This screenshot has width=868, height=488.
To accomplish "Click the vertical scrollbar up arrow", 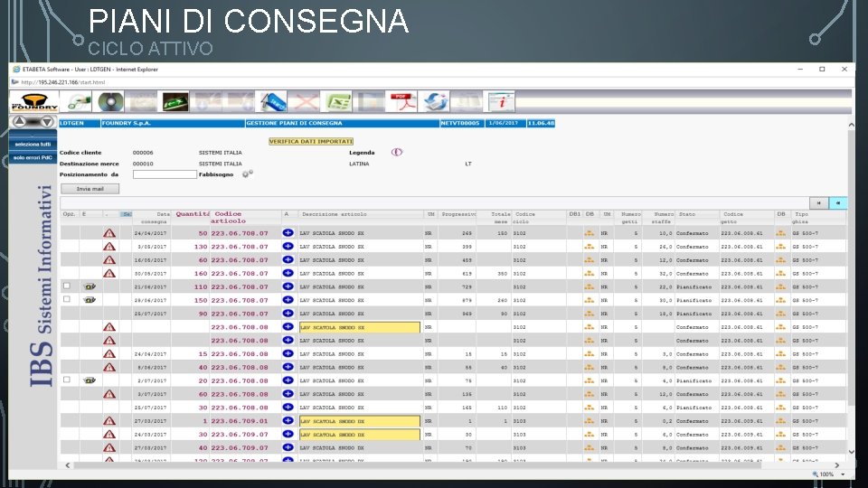I will 851,125.
